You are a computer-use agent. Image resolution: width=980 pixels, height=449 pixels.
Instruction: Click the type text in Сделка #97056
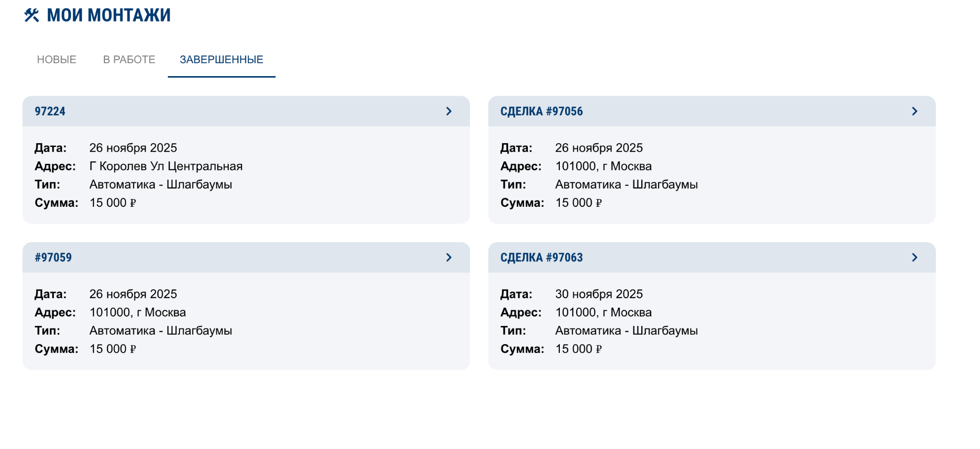pos(626,184)
